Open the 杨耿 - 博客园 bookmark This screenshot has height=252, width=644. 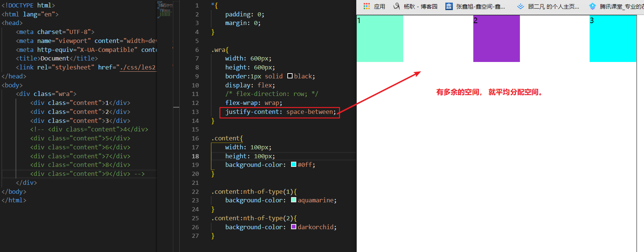(415, 6)
